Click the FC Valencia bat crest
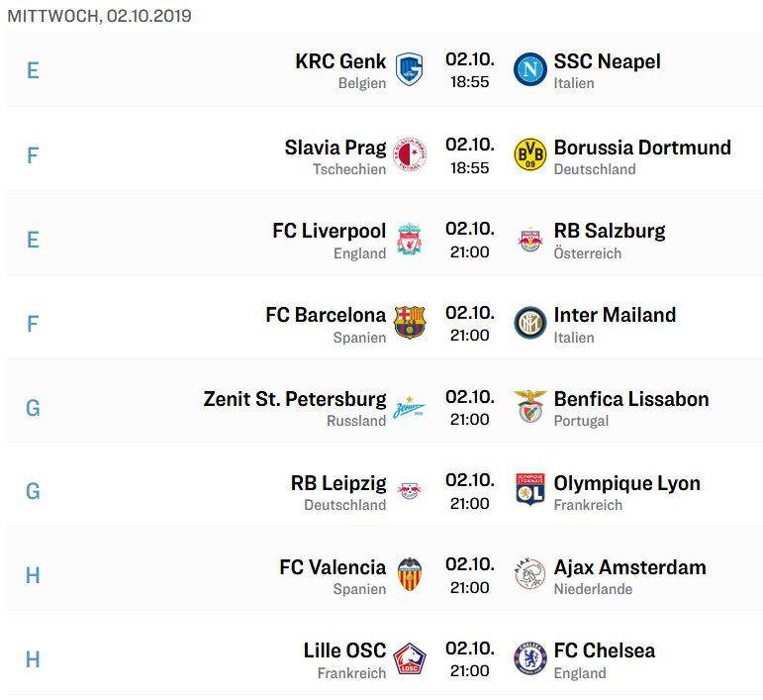The image size is (763, 700). coord(410,574)
